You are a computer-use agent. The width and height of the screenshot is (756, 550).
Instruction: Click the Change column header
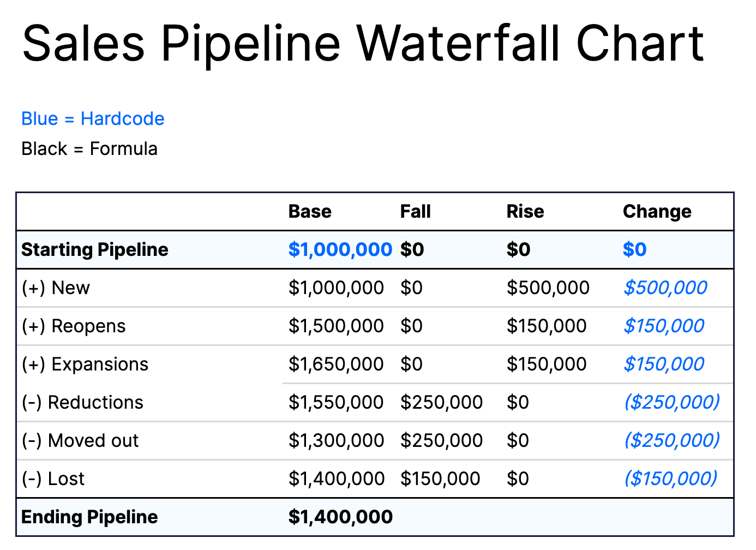(x=657, y=211)
